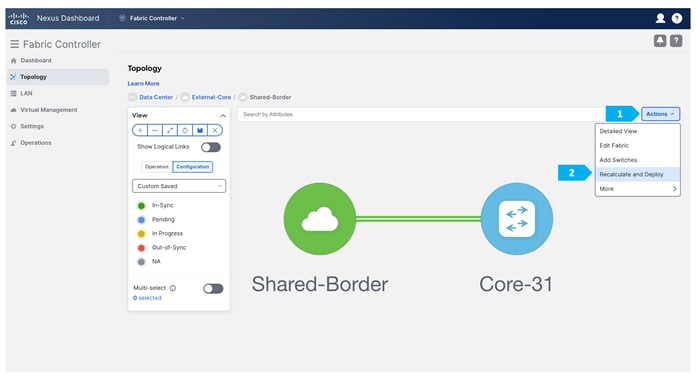Open the Custom Saved layout dropdown
Screen dimensions: 696x379
(179, 186)
